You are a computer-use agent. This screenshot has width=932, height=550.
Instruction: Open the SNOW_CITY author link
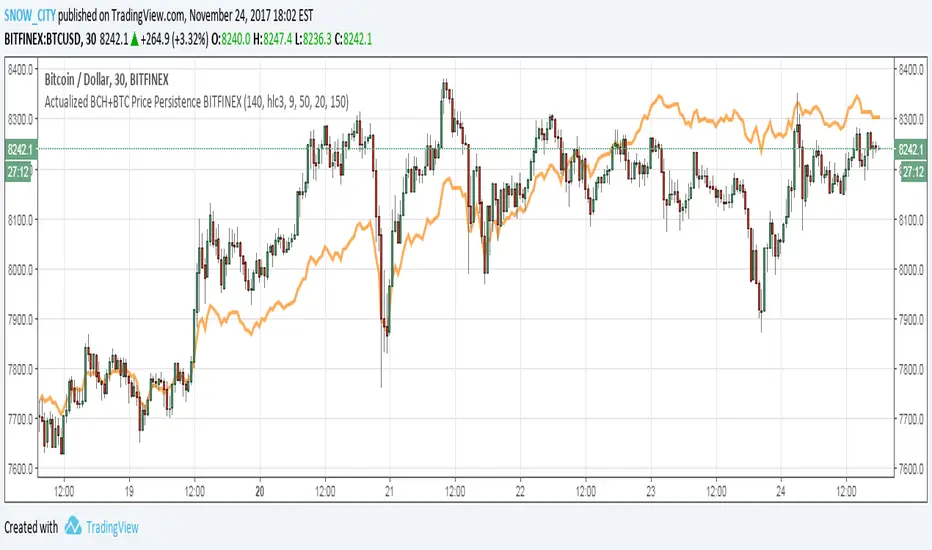(x=30, y=15)
